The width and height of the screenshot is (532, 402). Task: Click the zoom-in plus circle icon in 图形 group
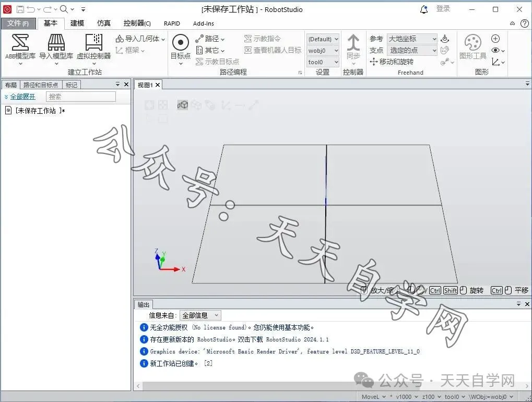tap(495, 39)
